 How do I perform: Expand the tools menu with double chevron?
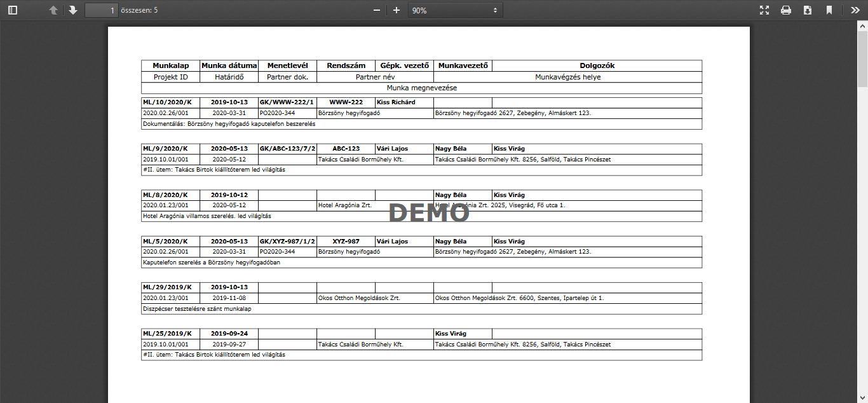[855, 10]
